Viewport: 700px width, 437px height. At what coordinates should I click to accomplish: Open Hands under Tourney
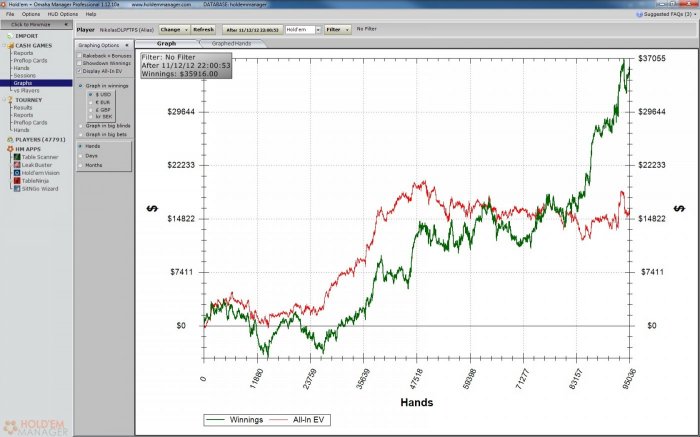(21, 130)
